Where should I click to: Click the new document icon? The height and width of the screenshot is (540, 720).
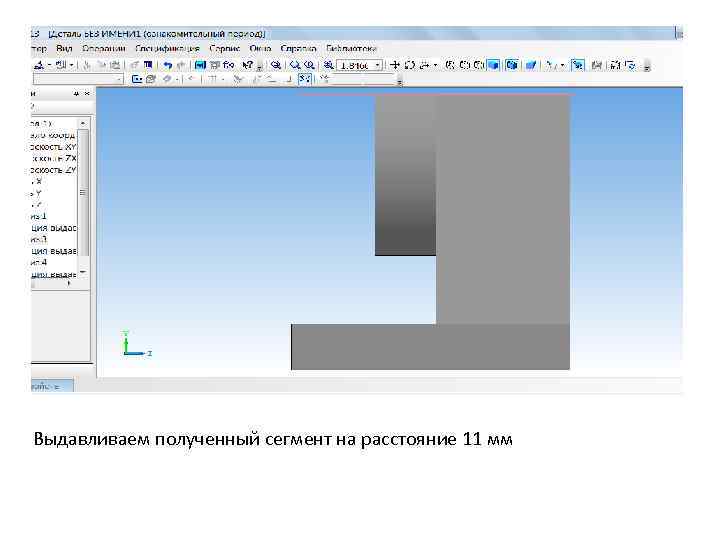(x=39, y=65)
